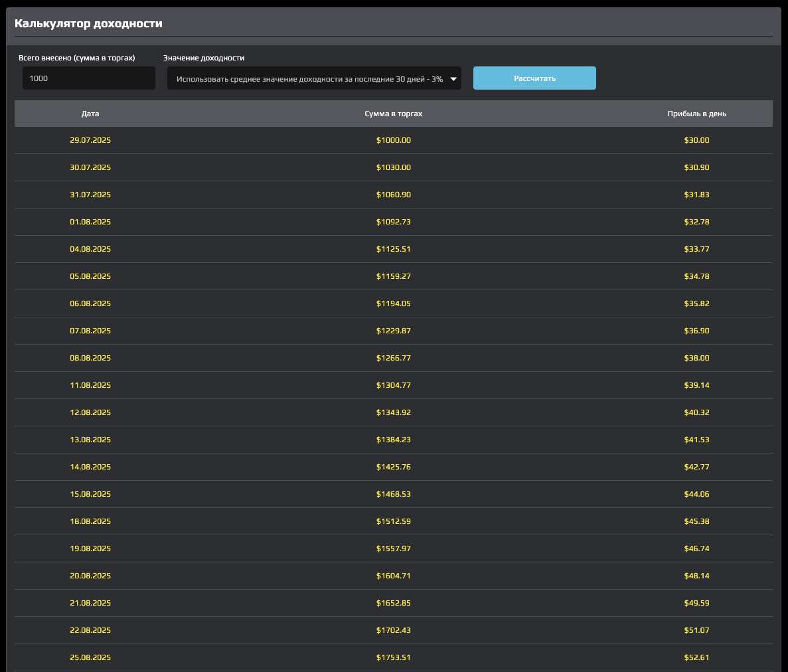Viewport: 788px width, 672px height.
Task: Click the Прибыль в день column header
Action: click(x=696, y=114)
